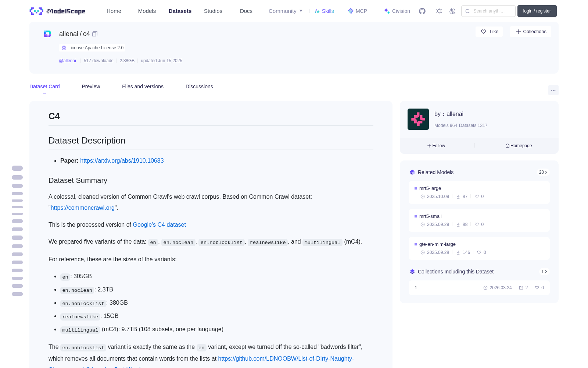588x368 pixels.
Task: Click the Skills icon in navbar
Action: (317, 11)
